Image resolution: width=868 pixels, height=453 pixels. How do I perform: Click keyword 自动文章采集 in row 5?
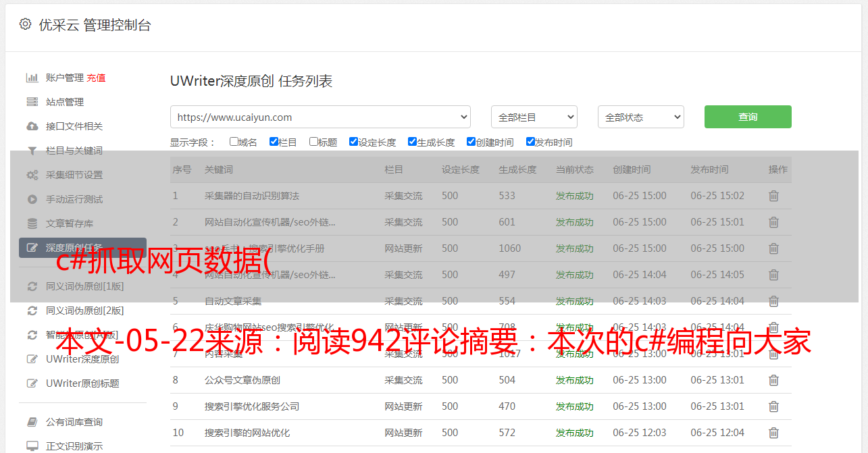tap(233, 301)
